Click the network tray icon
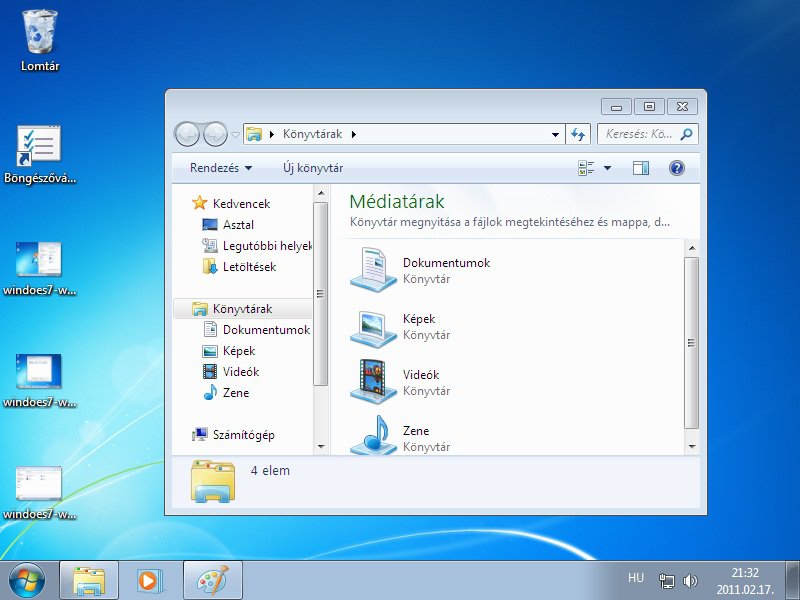Screen dimensions: 800x600 click(666, 581)
